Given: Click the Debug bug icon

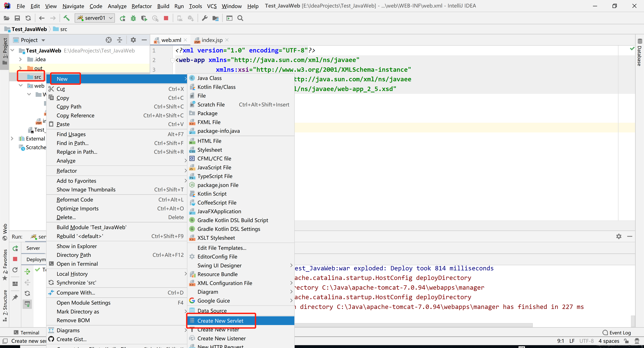Looking at the screenshot, I should [x=133, y=18].
